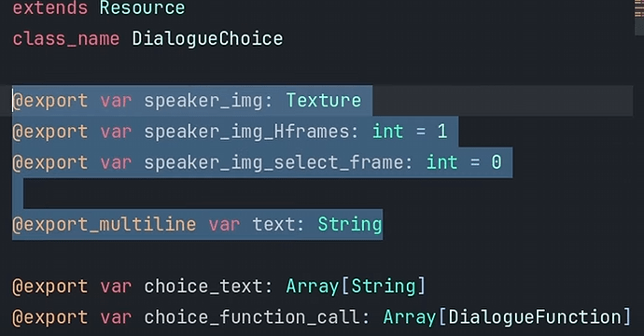This screenshot has height=336, width=644.
Task: Click the speaker_img_Hframes variable name
Action: pos(246,132)
